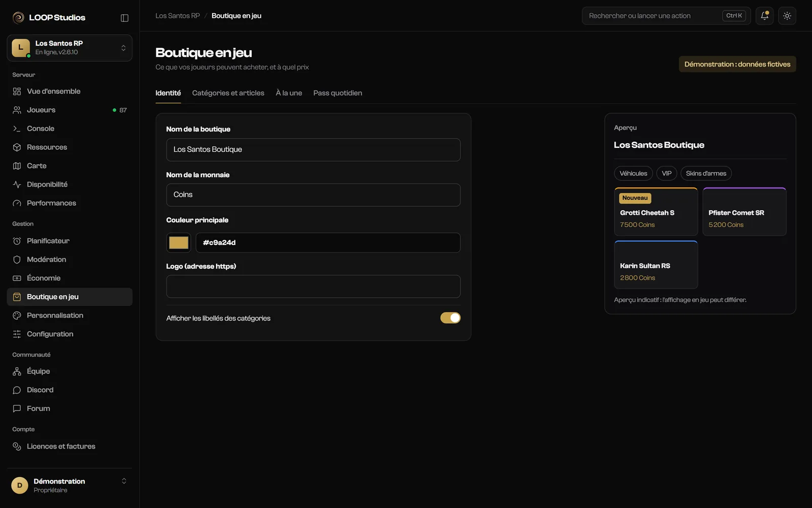Screen dimensions: 812x508
Task: Open the gold main color swatch
Action: pos(179,243)
